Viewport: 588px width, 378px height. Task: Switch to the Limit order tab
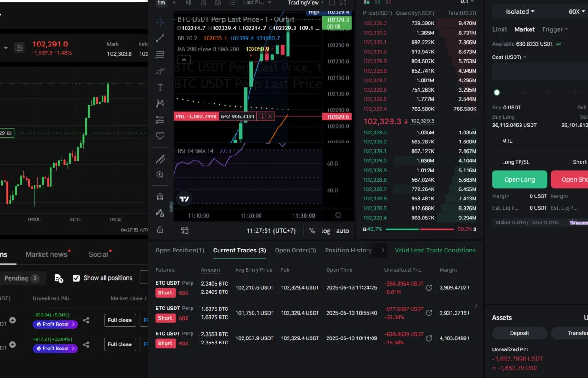500,29
